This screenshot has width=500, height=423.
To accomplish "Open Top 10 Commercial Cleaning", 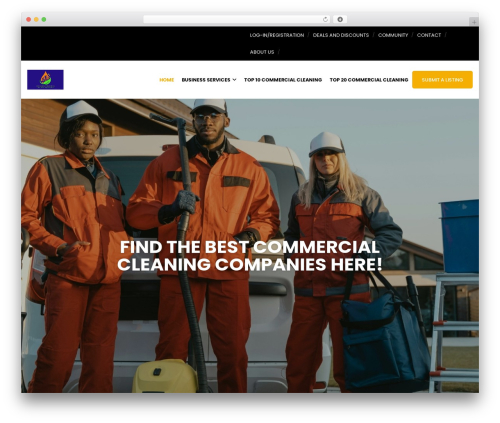I will (283, 80).
